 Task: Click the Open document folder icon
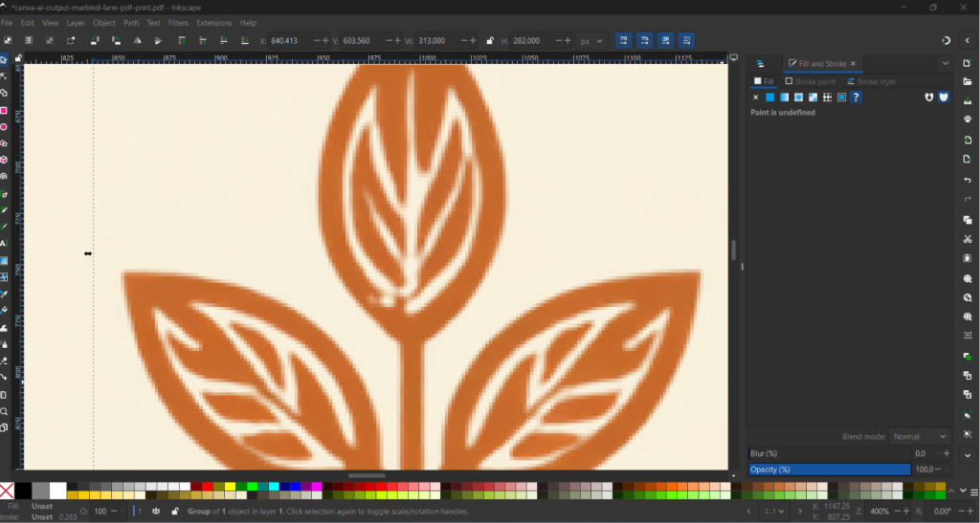(968, 82)
